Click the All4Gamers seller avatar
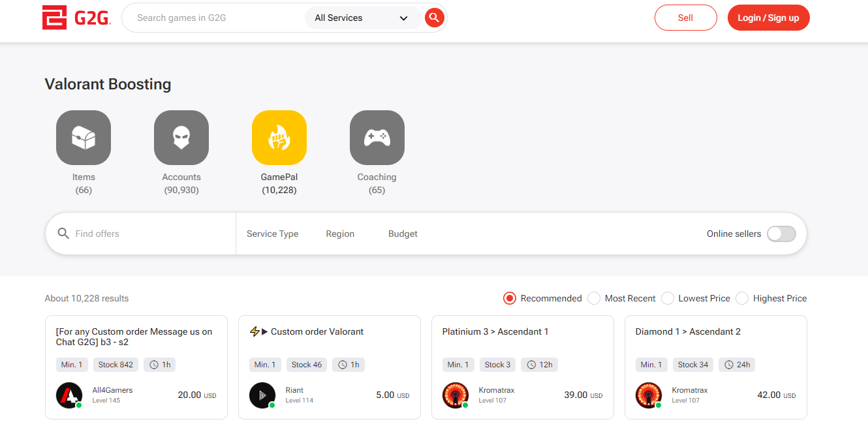868x428 pixels. [x=69, y=395]
